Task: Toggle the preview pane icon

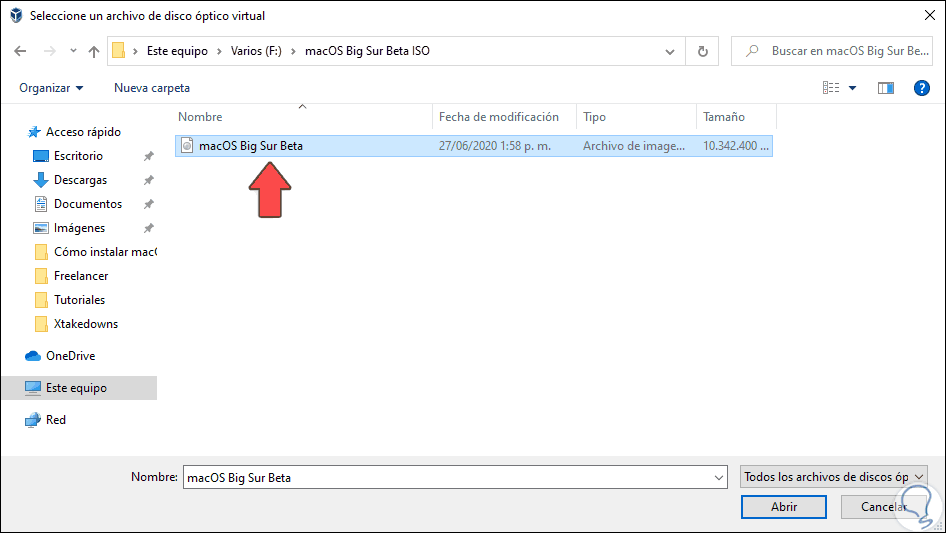Action: tap(885, 88)
